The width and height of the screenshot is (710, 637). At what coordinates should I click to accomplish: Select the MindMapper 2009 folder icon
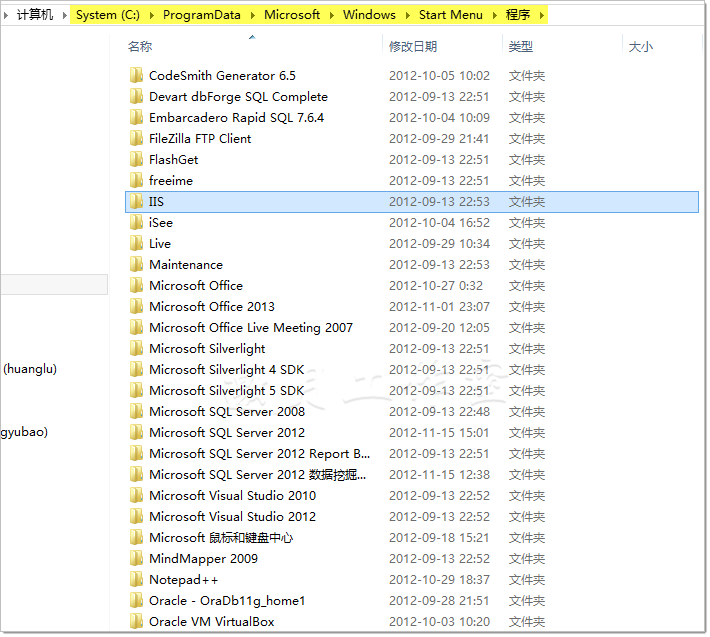tap(136, 558)
